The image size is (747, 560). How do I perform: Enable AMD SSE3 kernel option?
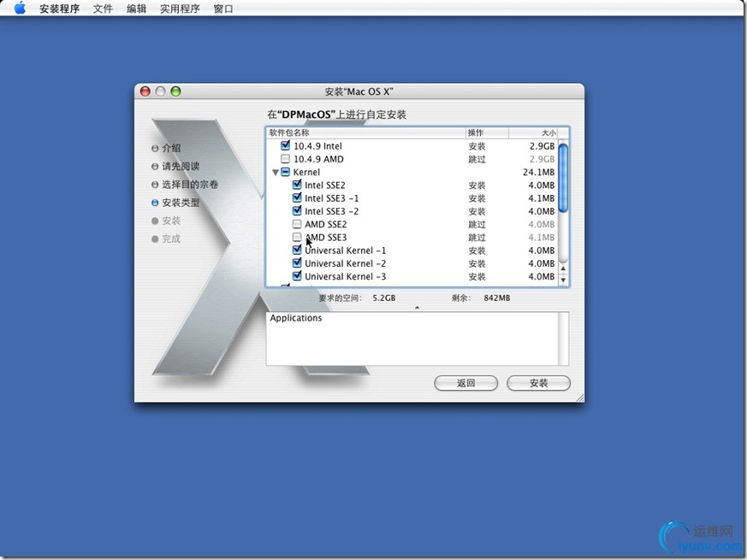tap(297, 237)
